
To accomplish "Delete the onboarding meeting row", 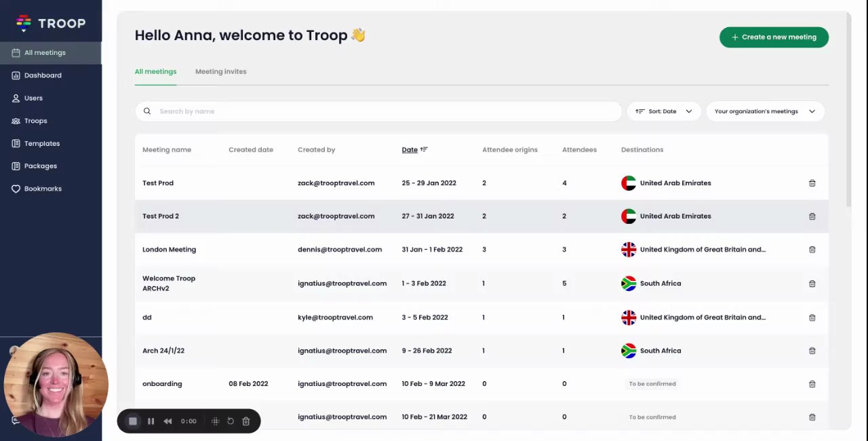I will [x=812, y=384].
